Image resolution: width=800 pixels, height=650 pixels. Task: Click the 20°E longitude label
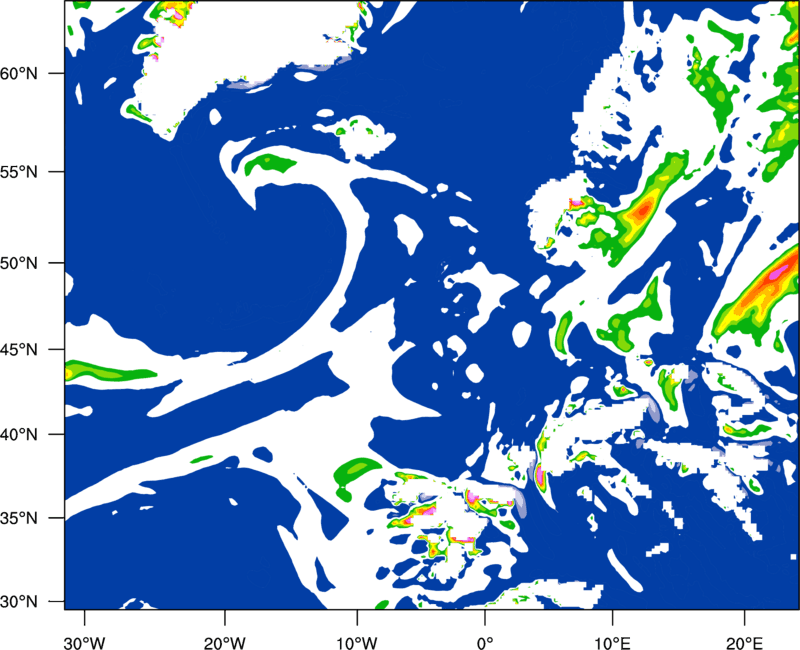click(744, 643)
